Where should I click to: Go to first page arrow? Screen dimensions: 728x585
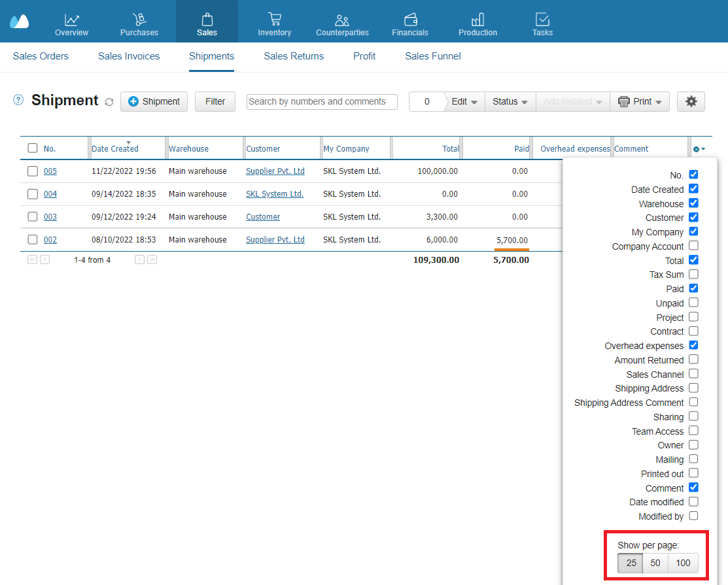[32, 259]
